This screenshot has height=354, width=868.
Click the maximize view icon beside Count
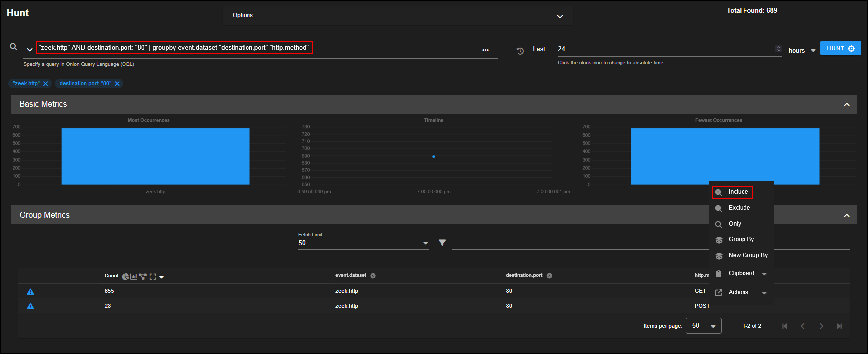[x=153, y=277]
